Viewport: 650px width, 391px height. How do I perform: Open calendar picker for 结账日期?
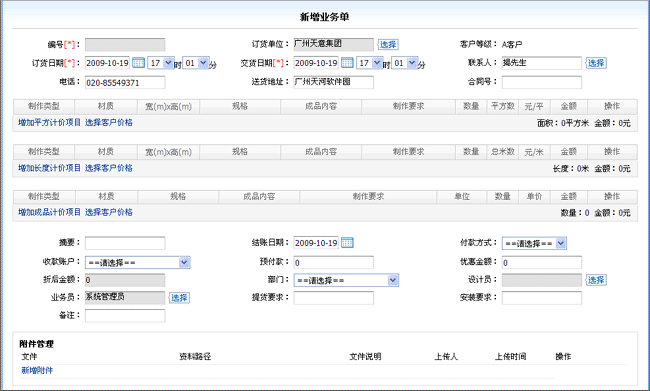[347, 243]
